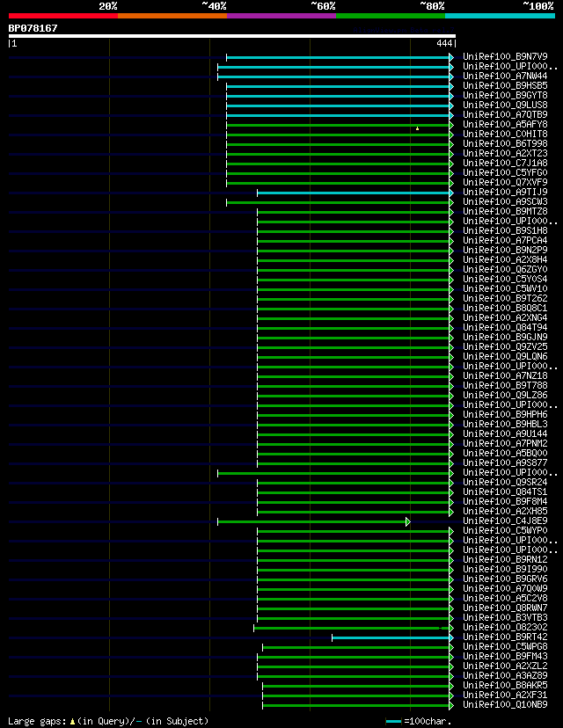This screenshot has width=563, height=728.
Task: Click hit label UniRef100_Q9LUS8
Action: point(505,105)
